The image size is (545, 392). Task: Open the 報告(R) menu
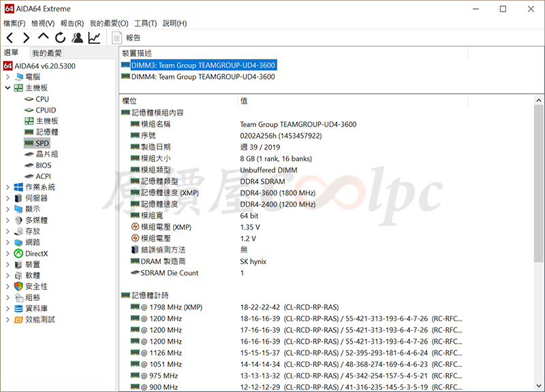tap(72, 23)
